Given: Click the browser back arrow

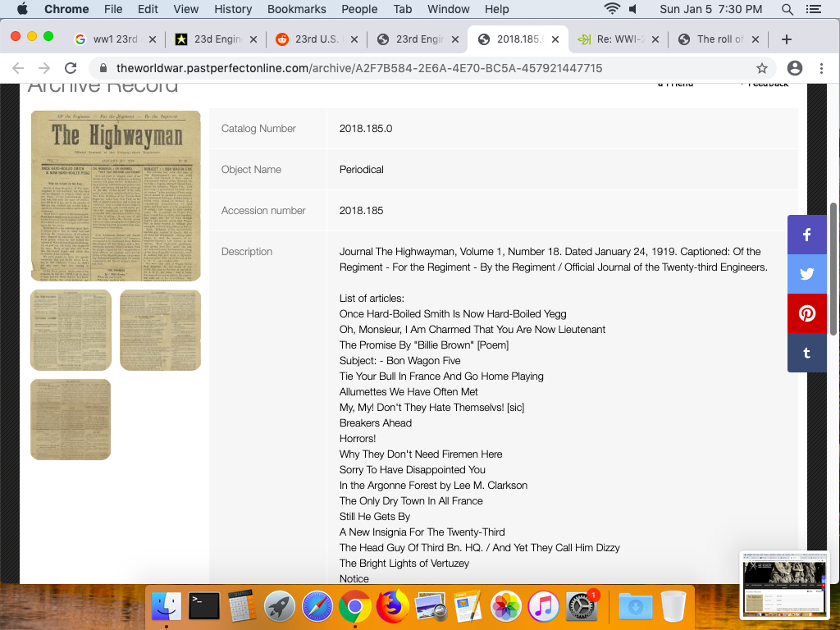Looking at the screenshot, I should (18, 68).
